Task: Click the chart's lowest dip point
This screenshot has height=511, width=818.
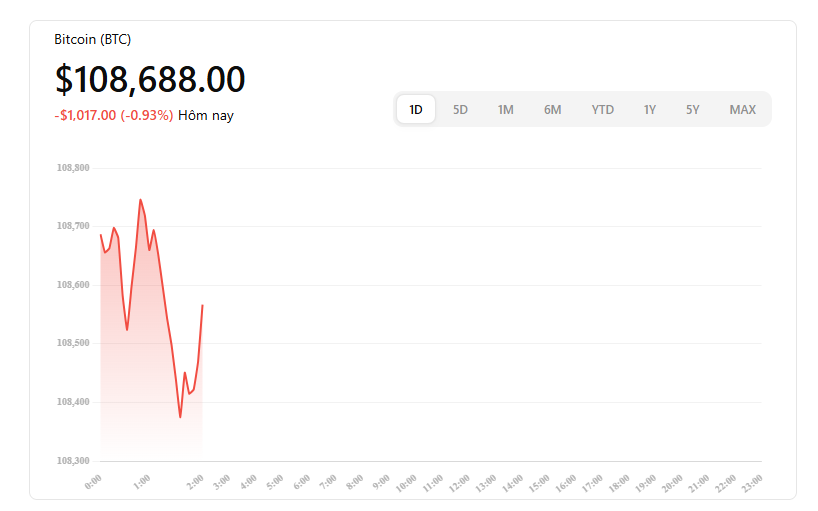Action: click(181, 417)
